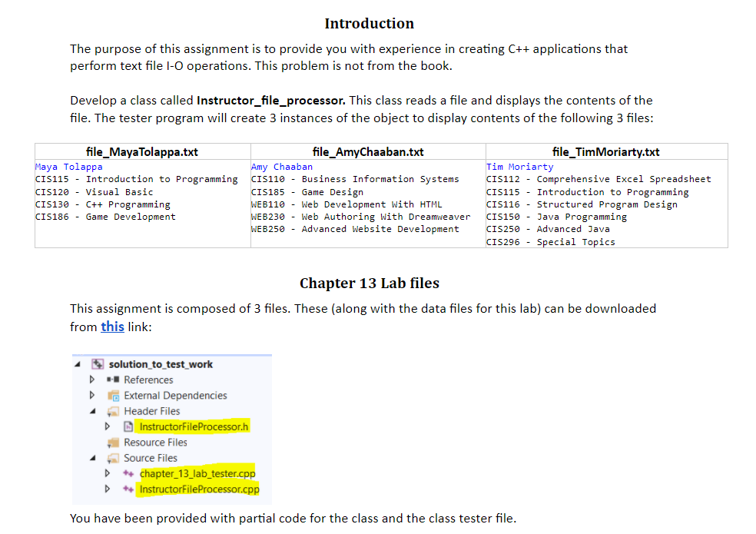
Task: Click the C++ icon beside InstructorFileProcessor.cpp
Action: click(x=129, y=487)
